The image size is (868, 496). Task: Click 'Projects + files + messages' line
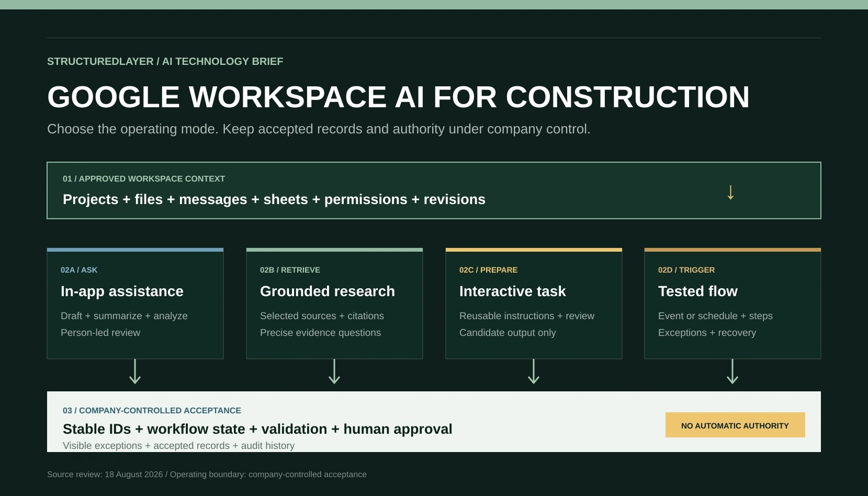(274, 199)
